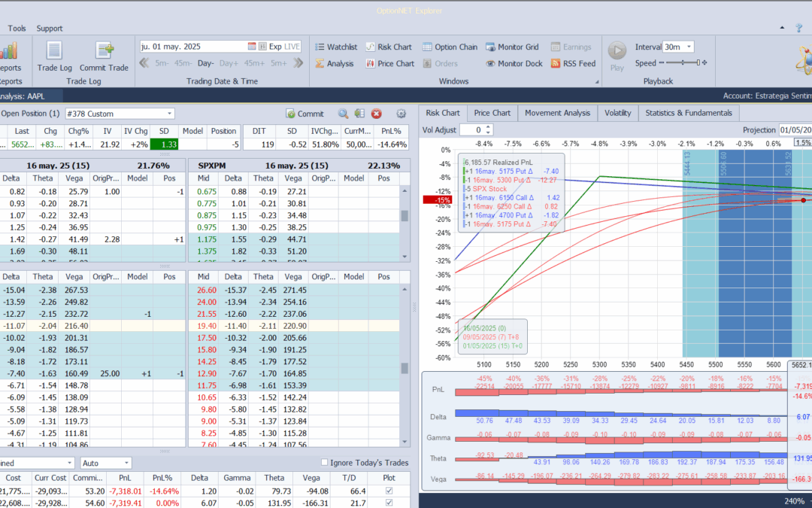
Task: Open Risk Chart from the Windows group
Action: pyautogui.click(x=389, y=47)
